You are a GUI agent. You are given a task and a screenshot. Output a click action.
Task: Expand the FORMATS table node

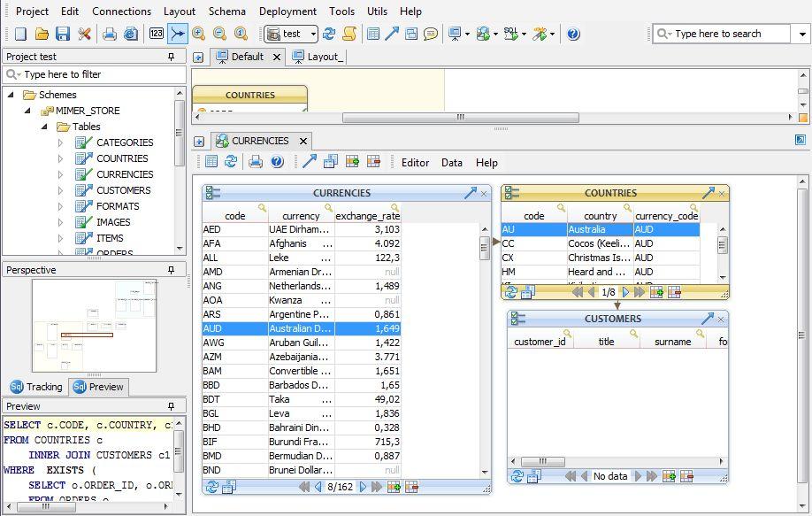[x=60, y=206]
